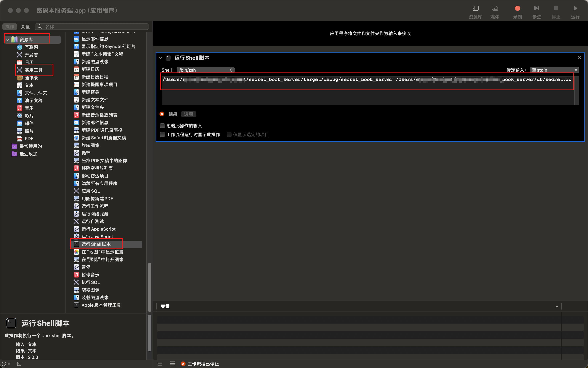Viewport: 588px width, 368px height.
Task: Collapse the 资源库 tree disclosure arrow
Action: [x=7, y=40]
